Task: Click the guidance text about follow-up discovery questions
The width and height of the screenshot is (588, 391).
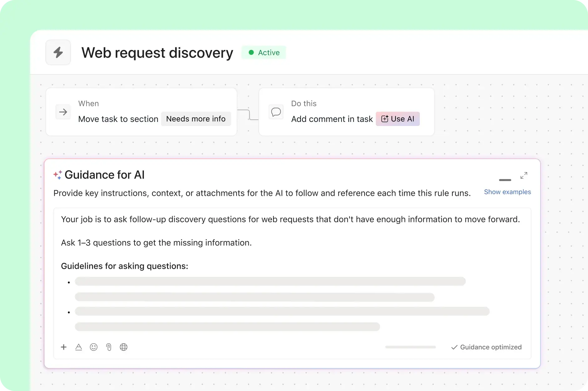Action: click(290, 220)
